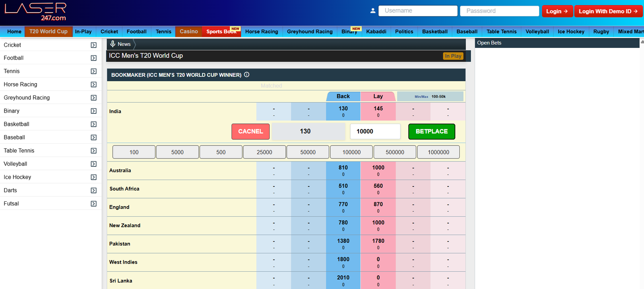Viewport: 644px width, 289px height.
Task: Click the user profile icon beside Username
Action: click(x=373, y=11)
